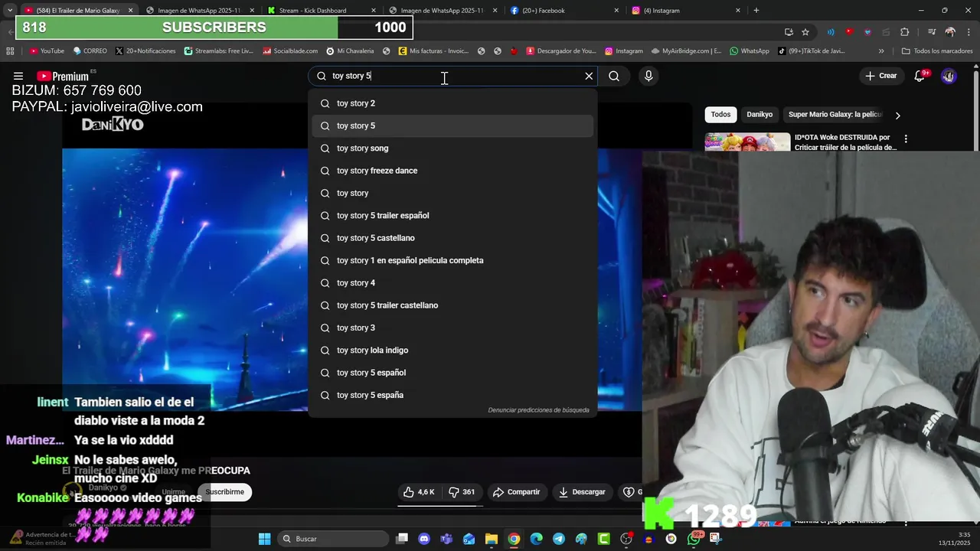
Task: Open the "Todos los marcadores" folder
Action: [937, 51]
